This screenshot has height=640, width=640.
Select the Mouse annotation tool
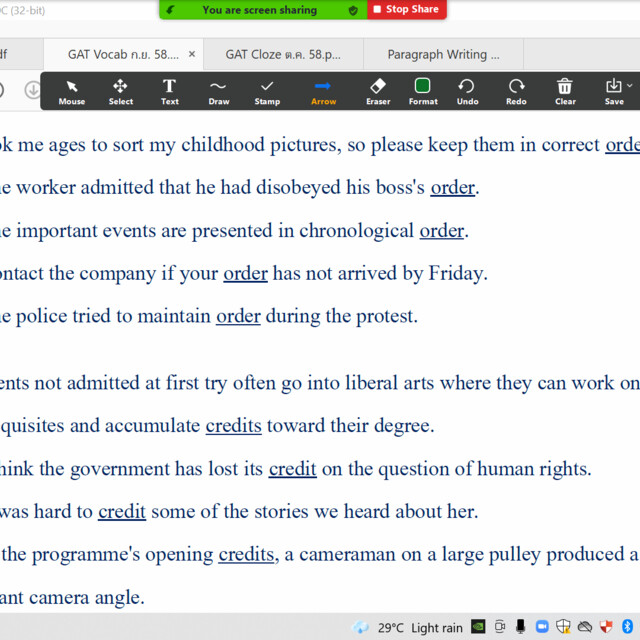coord(71,92)
